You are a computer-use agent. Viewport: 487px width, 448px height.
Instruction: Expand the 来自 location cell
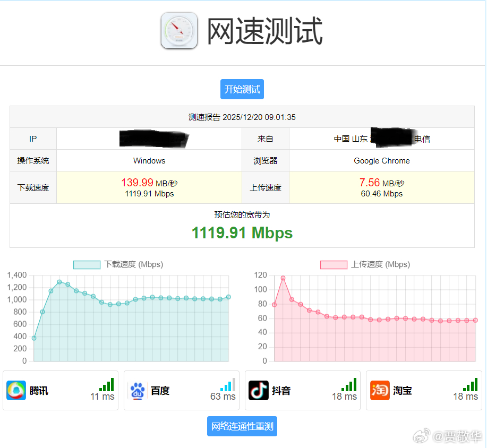click(381, 139)
